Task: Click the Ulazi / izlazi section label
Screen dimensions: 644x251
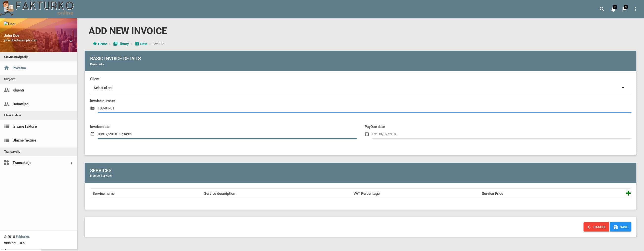Action: click(13, 115)
